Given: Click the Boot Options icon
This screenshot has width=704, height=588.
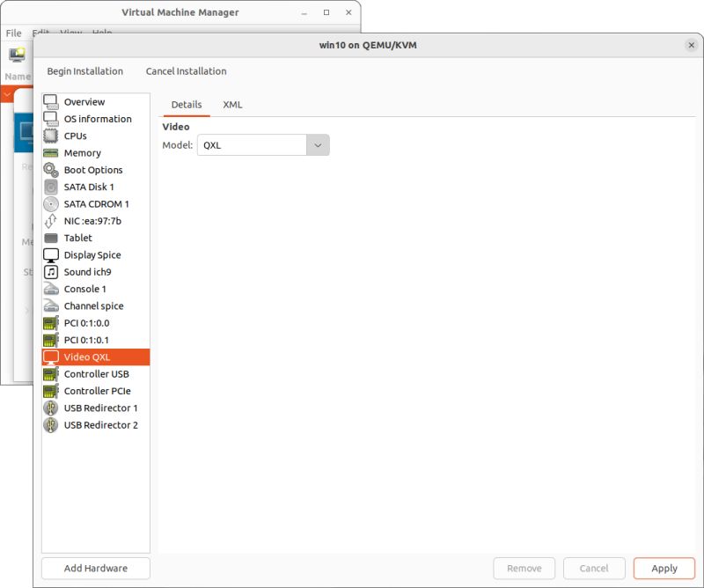Looking at the screenshot, I should pos(52,170).
